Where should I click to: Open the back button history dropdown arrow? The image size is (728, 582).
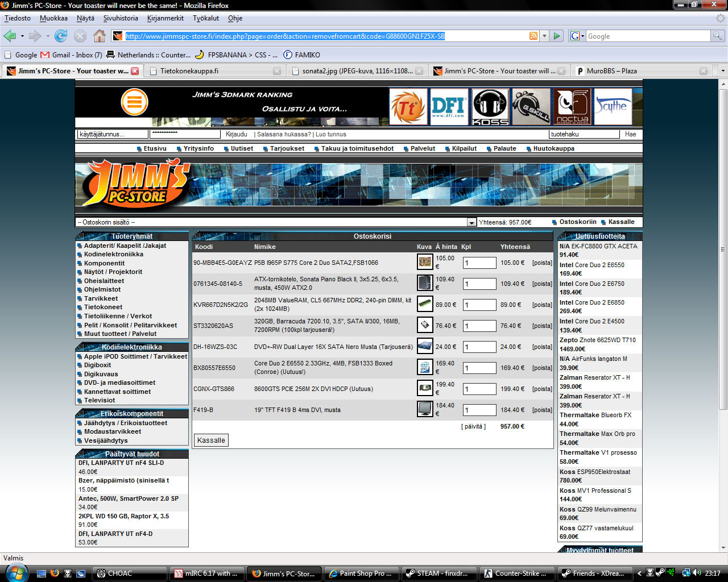tap(22, 36)
